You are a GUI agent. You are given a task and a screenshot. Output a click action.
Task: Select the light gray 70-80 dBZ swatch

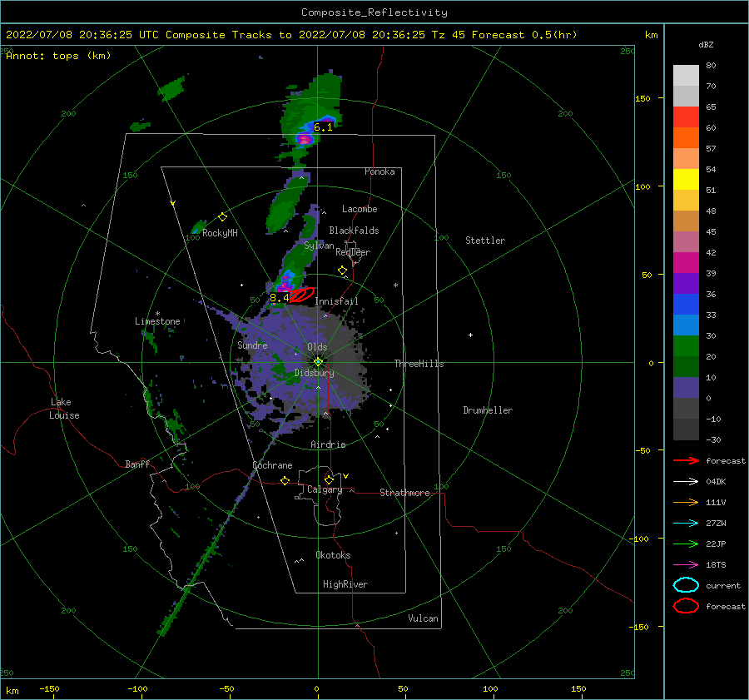pyautogui.click(x=686, y=76)
